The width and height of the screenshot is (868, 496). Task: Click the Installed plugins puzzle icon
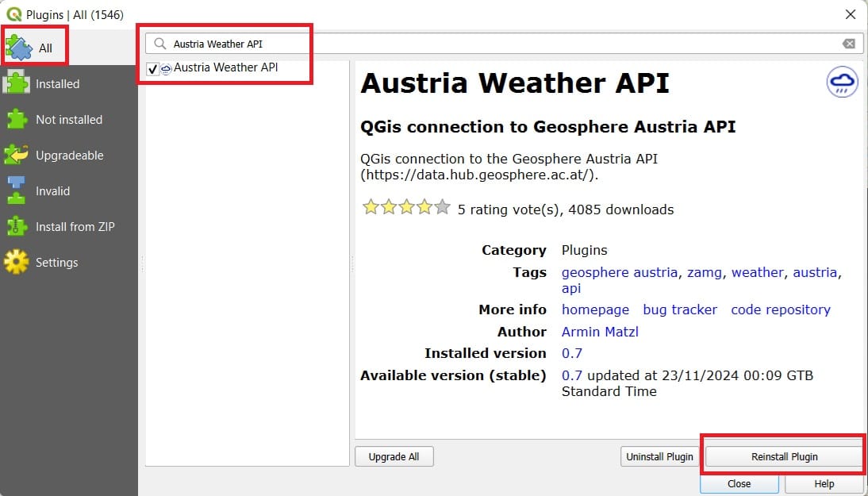tap(17, 83)
